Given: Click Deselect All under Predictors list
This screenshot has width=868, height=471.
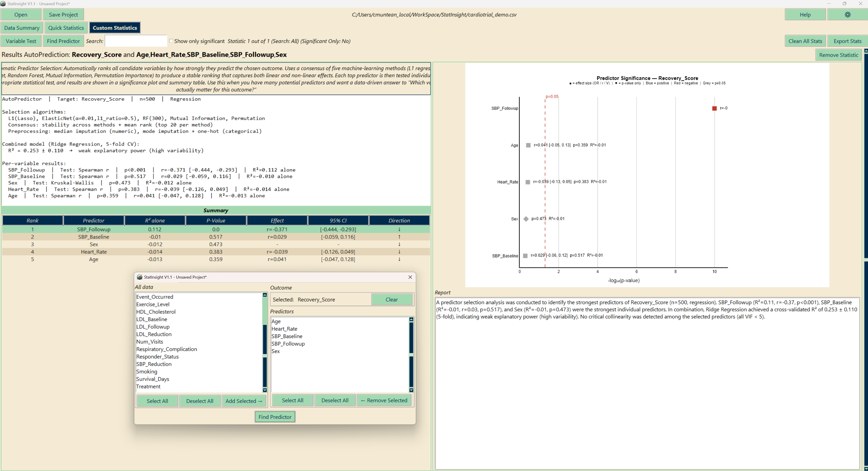Looking at the screenshot, I should coord(335,400).
